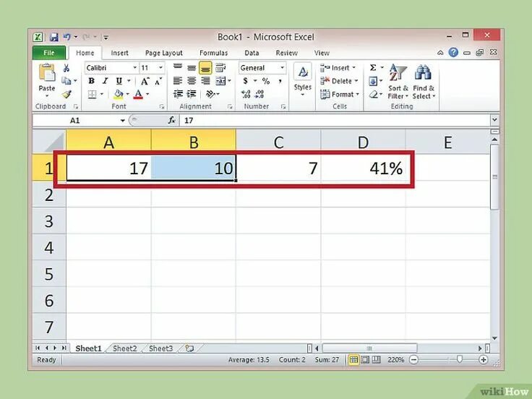Click the Insert Function fx icon
Viewport: 532px width, 399px height.
tap(172, 121)
